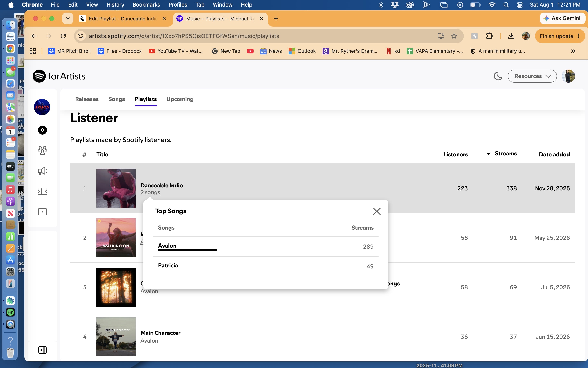This screenshot has height=368, width=588.
Task: Toggle dark mode with the moon icon
Action: (498, 76)
